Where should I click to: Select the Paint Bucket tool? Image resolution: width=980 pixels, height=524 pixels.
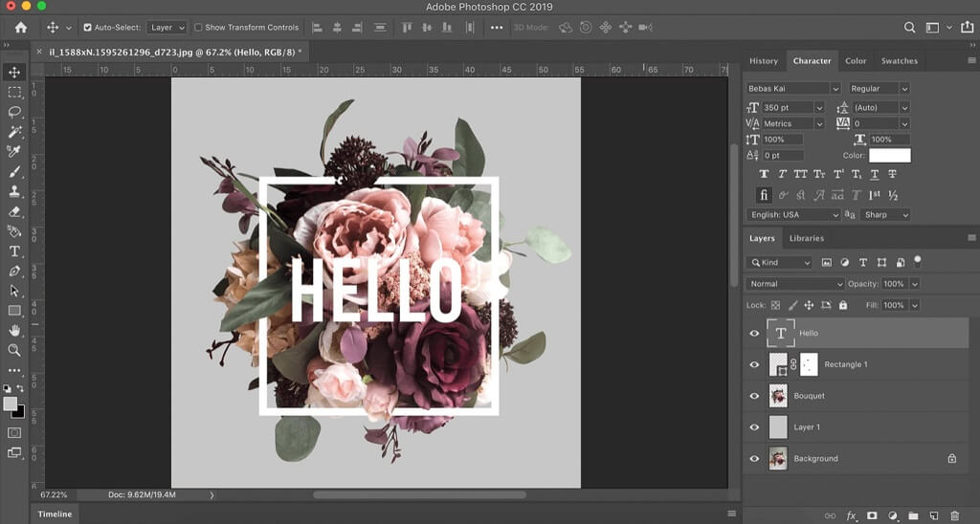point(14,231)
